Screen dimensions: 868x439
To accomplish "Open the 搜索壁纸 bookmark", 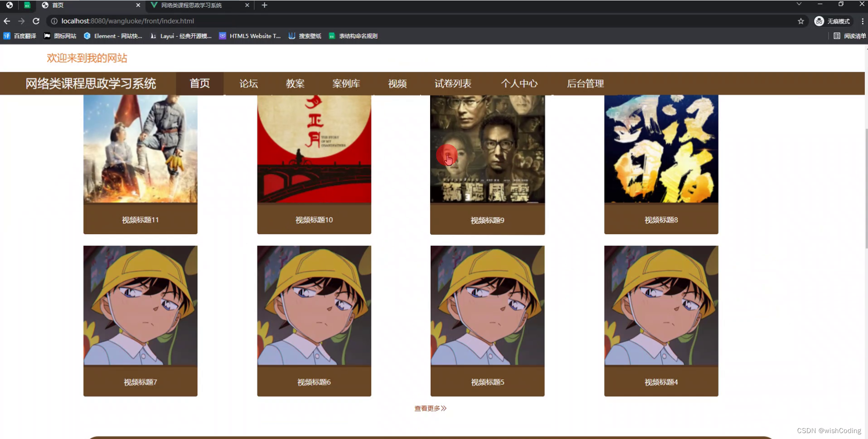I will [x=305, y=36].
